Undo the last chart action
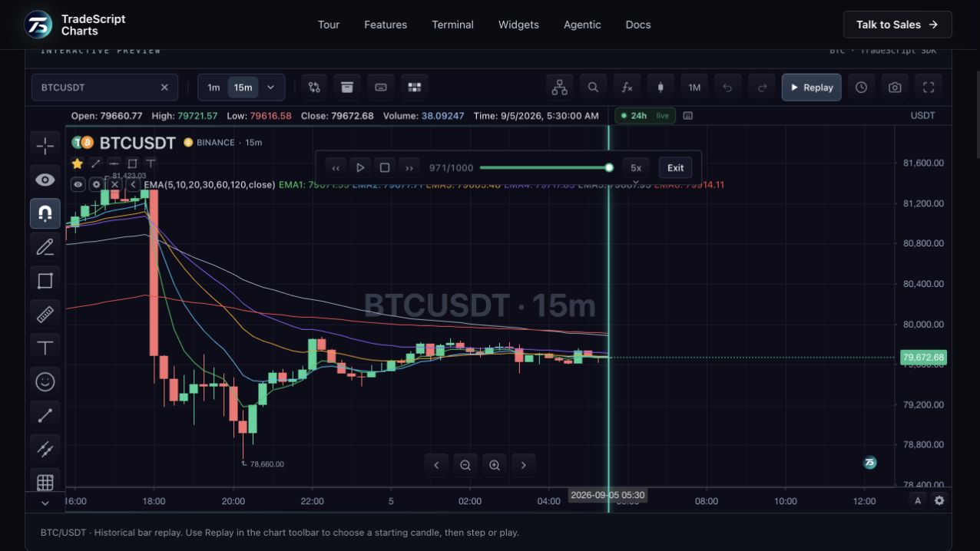The width and height of the screenshot is (980, 551). pyautogui.click(x=727, y=87)
